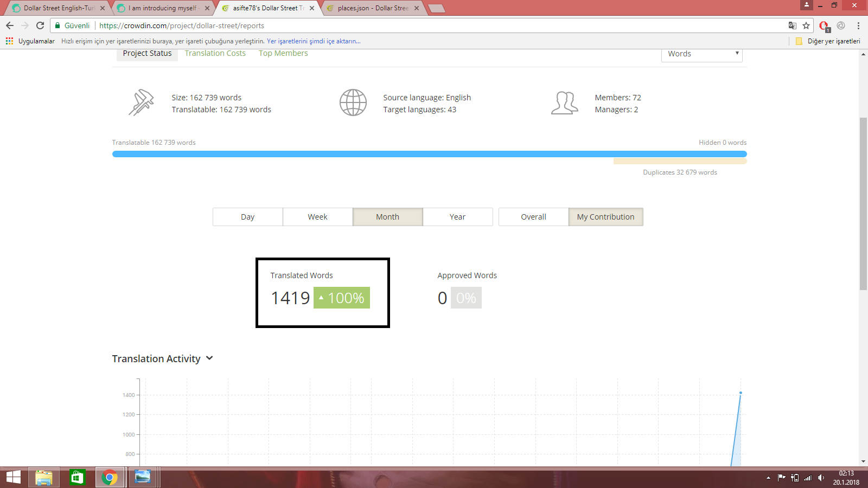Click the scrollbar down arrow

tap(863, 461)
